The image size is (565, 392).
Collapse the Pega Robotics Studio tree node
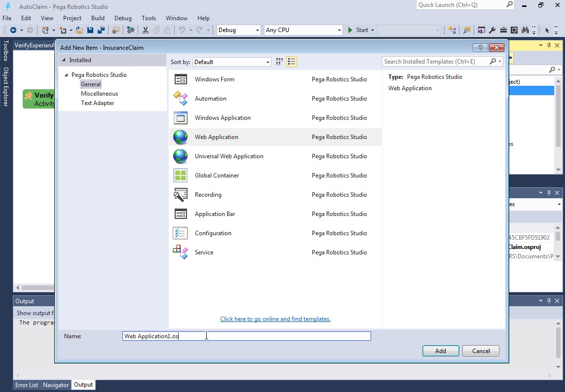(x=66, y=75)
